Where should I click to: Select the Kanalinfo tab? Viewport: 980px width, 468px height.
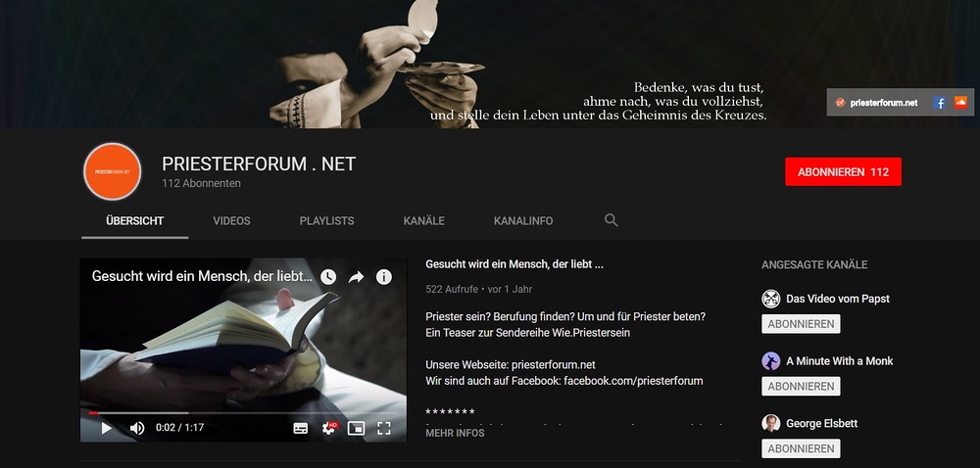pyautogui.click(x=523, y=221)
